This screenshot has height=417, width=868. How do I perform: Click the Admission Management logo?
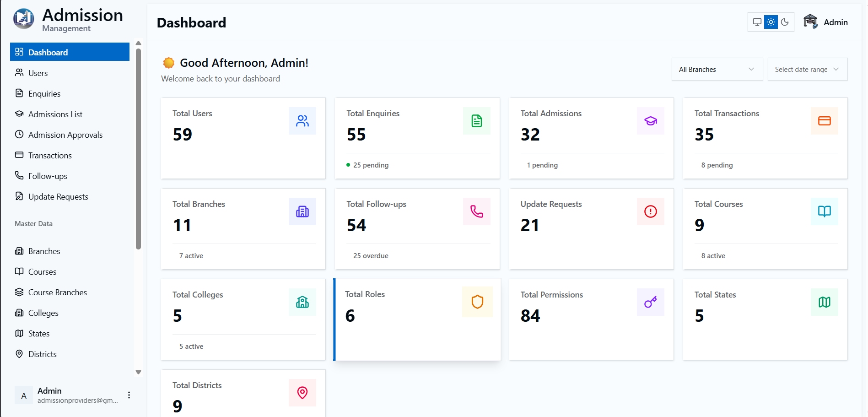[24, 19]
